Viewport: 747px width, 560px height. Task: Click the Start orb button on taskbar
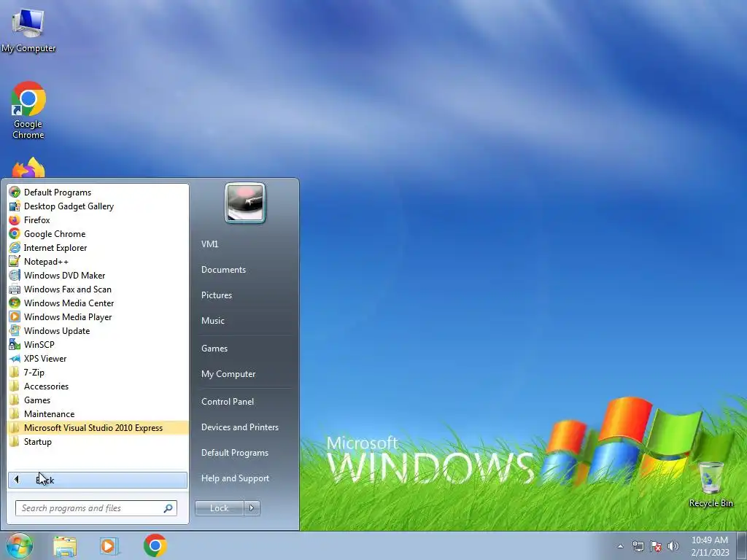coord(19,545)
